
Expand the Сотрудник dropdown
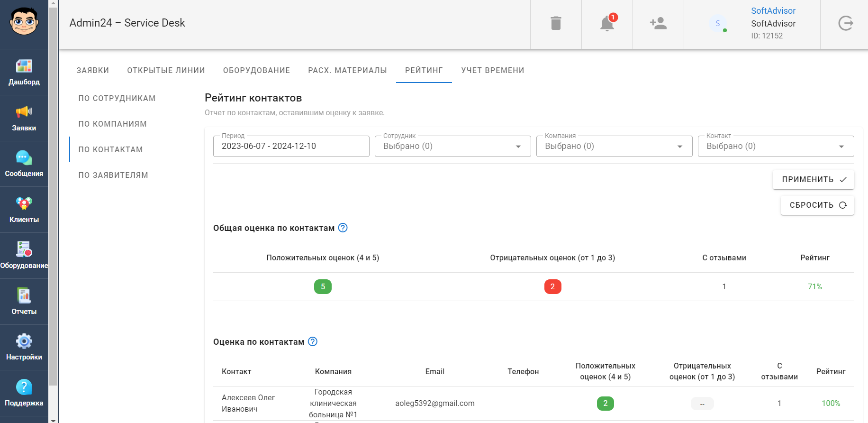click(452, 146)
